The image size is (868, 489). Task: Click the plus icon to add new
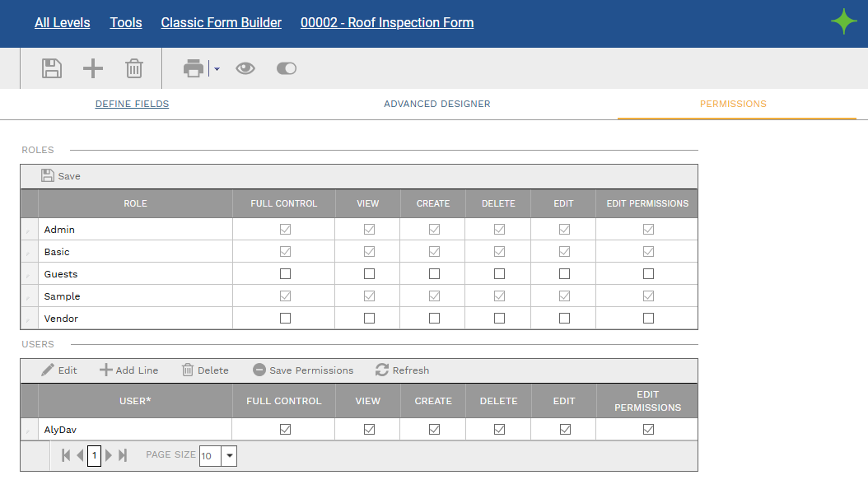point(93,68)
